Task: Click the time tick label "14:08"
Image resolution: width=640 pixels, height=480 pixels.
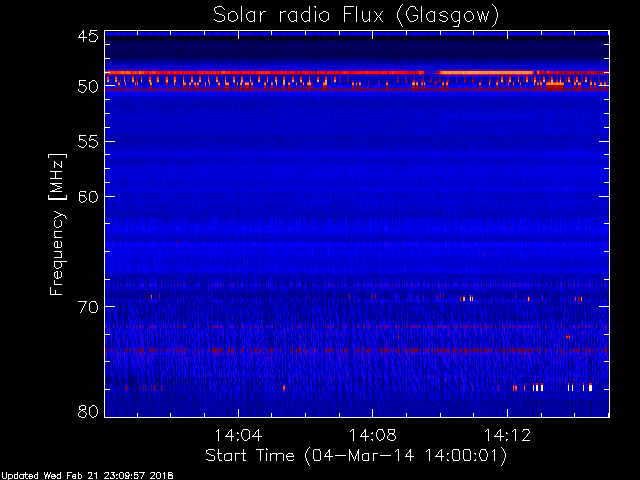Action: pos(373,435)
